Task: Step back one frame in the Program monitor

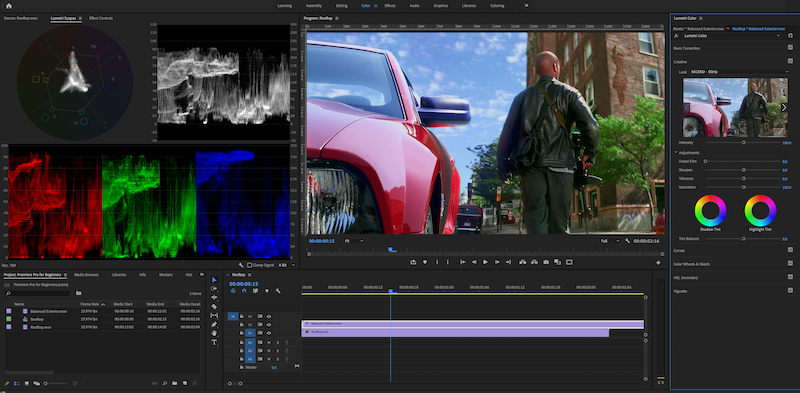Action: [x=474, y=262]
